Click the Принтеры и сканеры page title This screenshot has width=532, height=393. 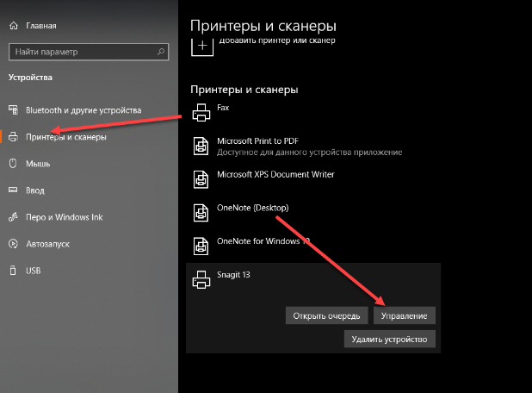point(263,26)
